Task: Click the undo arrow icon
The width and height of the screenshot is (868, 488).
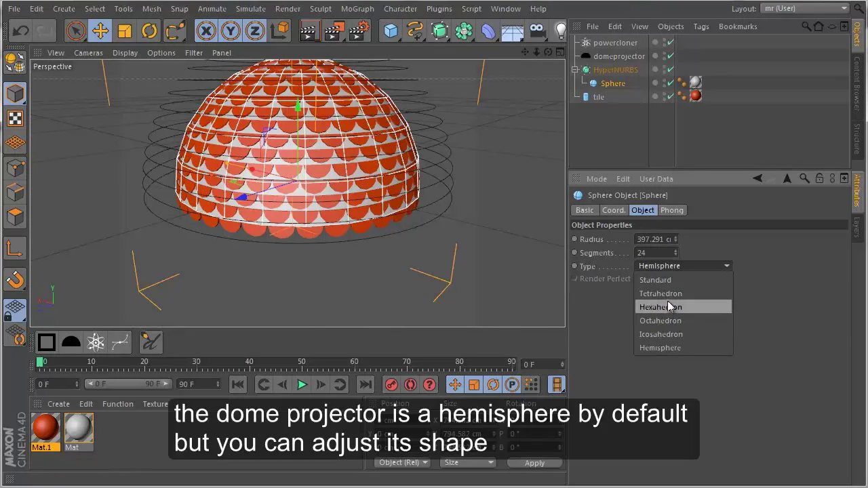Action: pyautogui.click(x=20, y=30)
